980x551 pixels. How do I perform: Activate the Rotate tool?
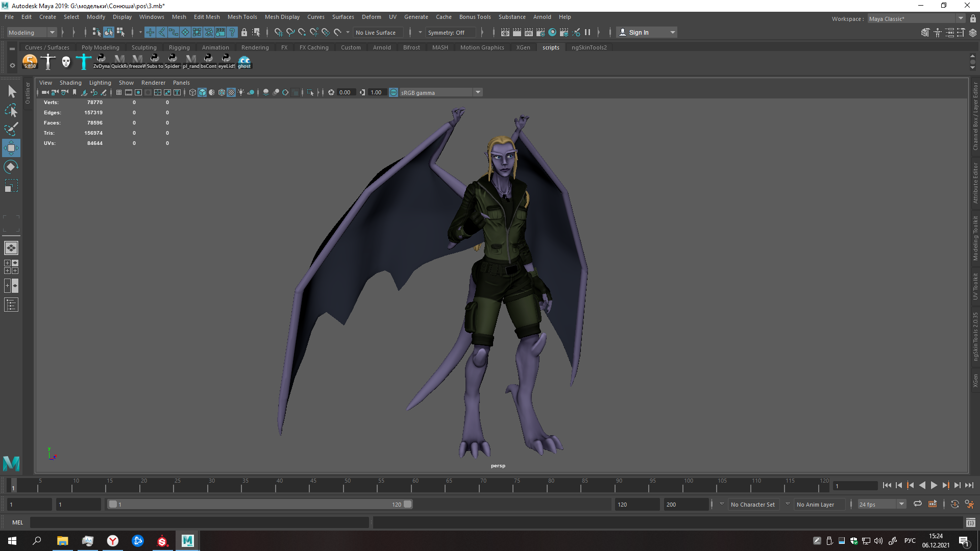point(11,167)
